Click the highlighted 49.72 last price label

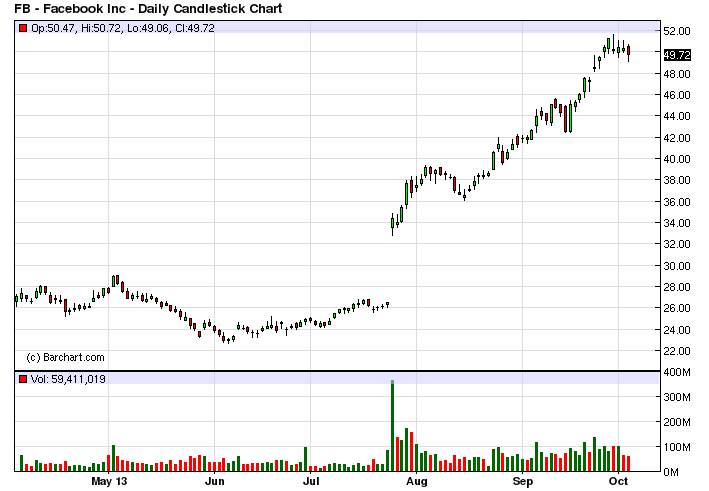(677, 55)
